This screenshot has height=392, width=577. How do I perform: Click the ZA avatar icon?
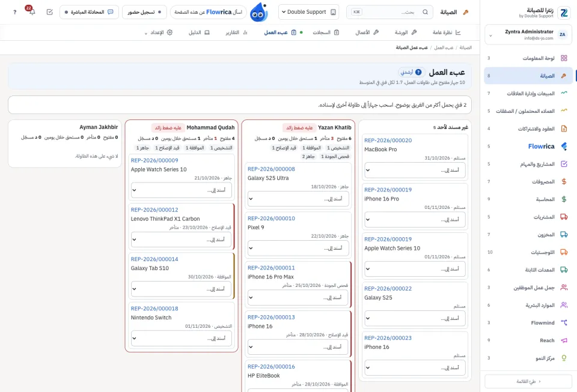[x=563, y=35]
